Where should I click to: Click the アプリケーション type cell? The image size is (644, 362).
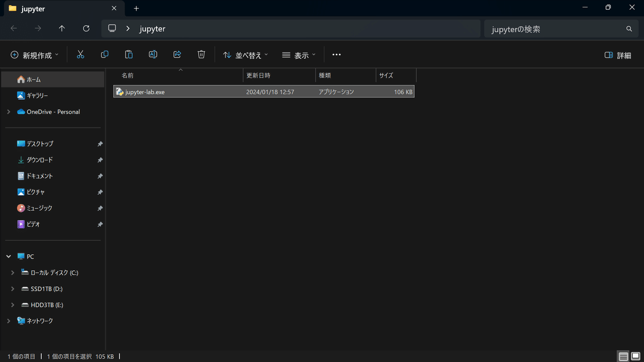(x=336, y=92)
